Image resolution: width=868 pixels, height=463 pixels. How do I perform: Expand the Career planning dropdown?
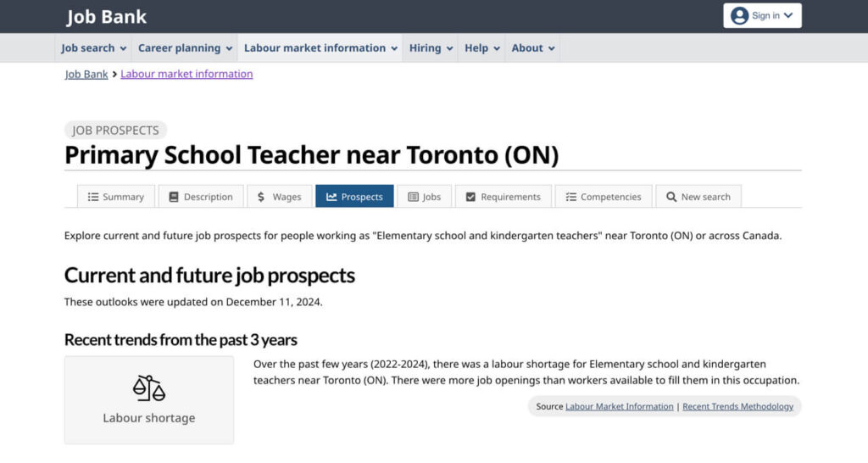(x=185, y=48)
